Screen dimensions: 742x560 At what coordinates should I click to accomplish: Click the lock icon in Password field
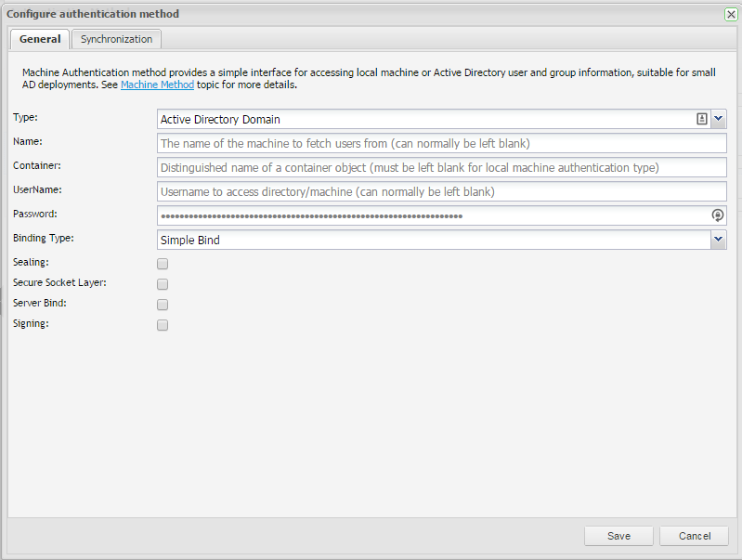coord(717,215)
